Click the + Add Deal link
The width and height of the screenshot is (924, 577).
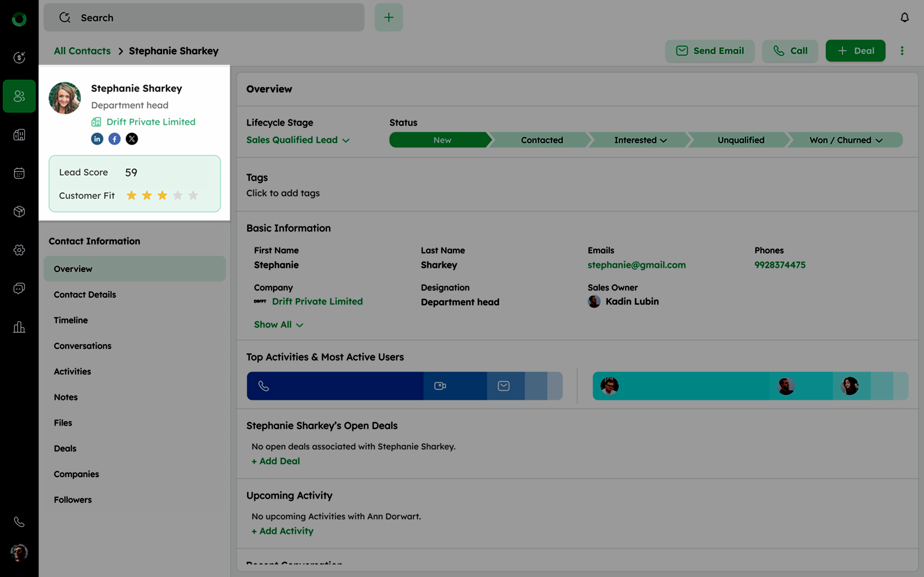(276, 461)
